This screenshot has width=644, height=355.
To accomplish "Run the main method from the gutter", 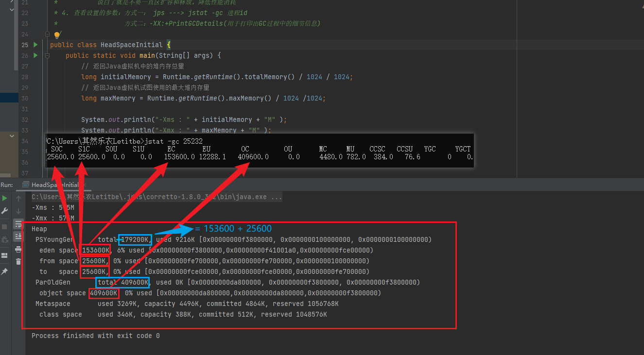I will pyautogui.click(x=35, y=55).
